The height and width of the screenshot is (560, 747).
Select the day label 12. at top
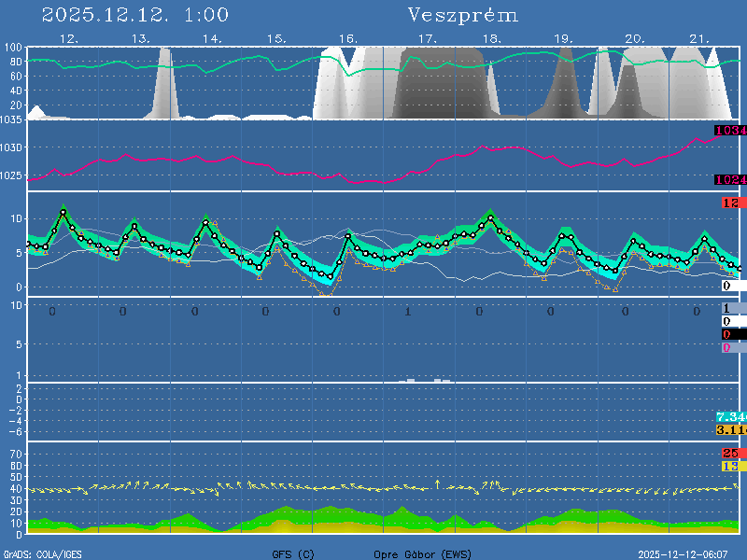pyautogui.click(x=68, y=39)
